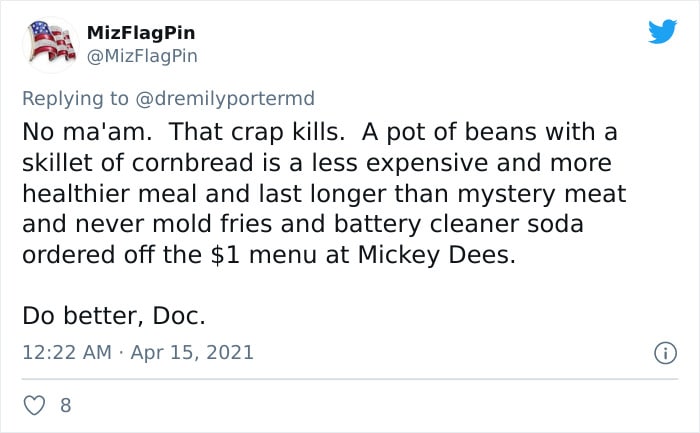
Task: Click the @MizFlagPin handle
Action: click(x=142, y=56)
